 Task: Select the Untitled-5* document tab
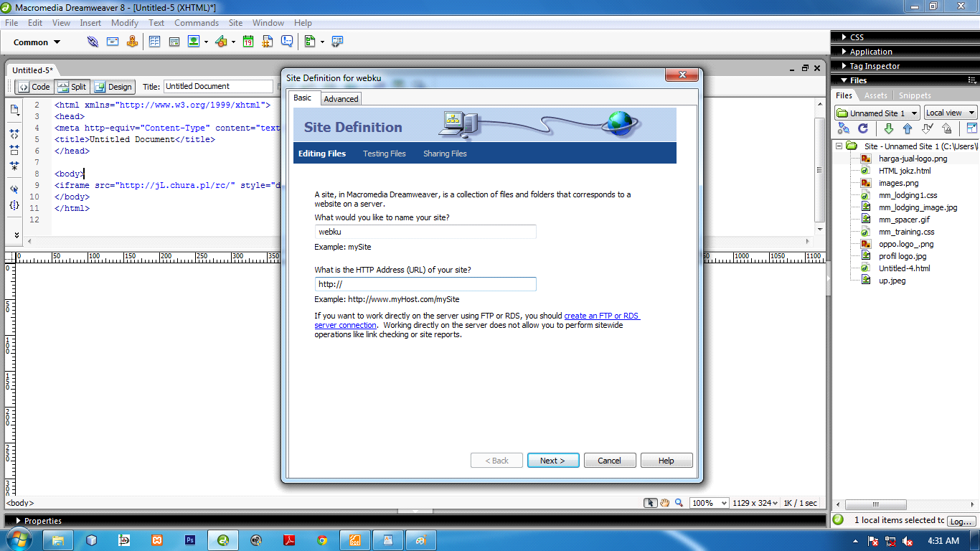tap(33, 70)
